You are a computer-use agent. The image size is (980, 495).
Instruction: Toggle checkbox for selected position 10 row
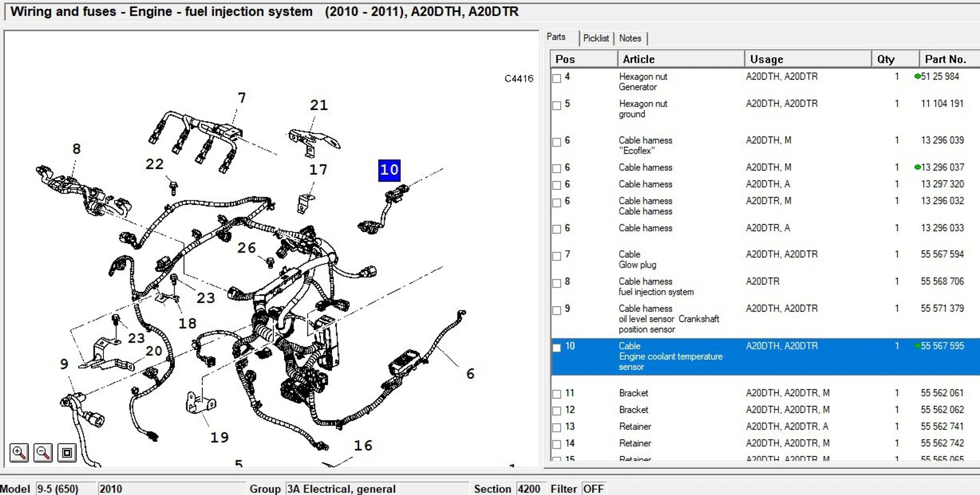(x=556, y=347)
